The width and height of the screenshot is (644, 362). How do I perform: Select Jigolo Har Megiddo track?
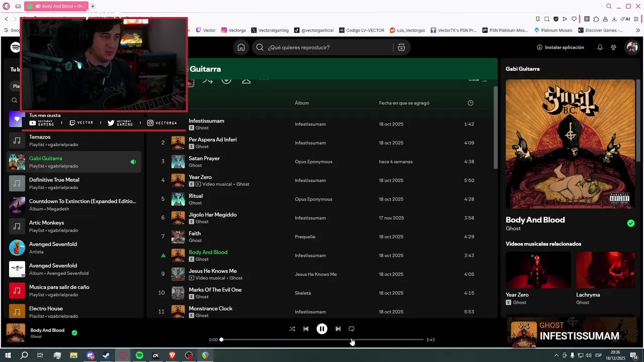pos(212,215)
